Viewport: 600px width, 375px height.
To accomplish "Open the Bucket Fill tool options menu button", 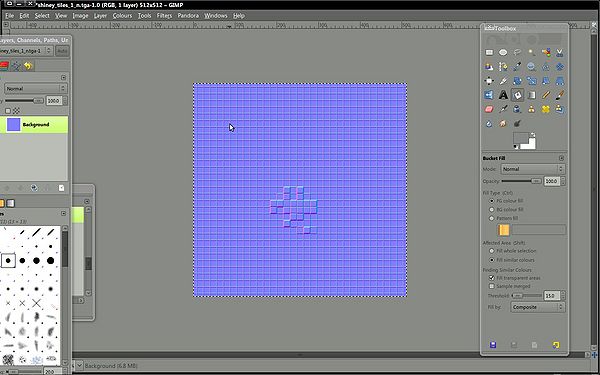I will click(x=561, y=158).
